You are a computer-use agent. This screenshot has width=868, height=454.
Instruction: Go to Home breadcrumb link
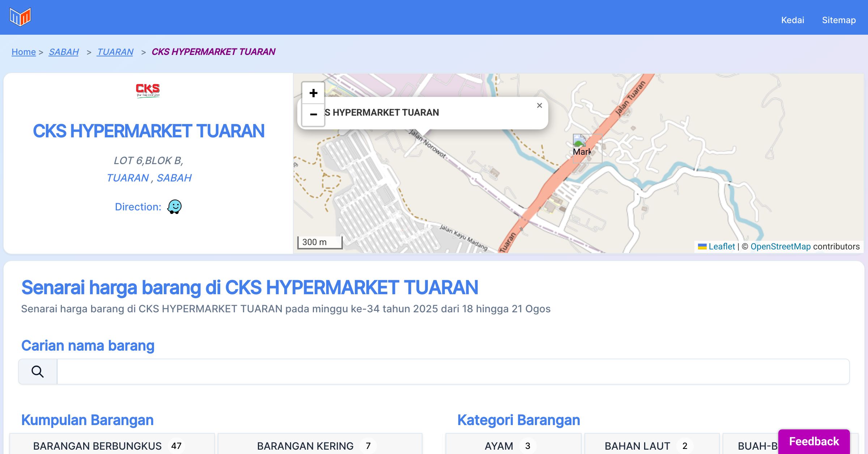[24, 52]
